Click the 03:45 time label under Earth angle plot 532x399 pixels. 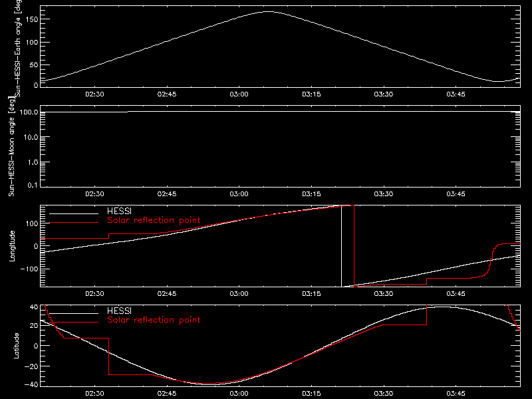(456, 94)
